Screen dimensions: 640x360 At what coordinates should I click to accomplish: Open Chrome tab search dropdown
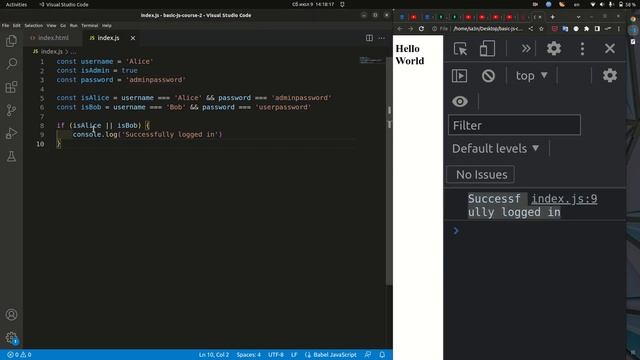[x=578, y=17]
